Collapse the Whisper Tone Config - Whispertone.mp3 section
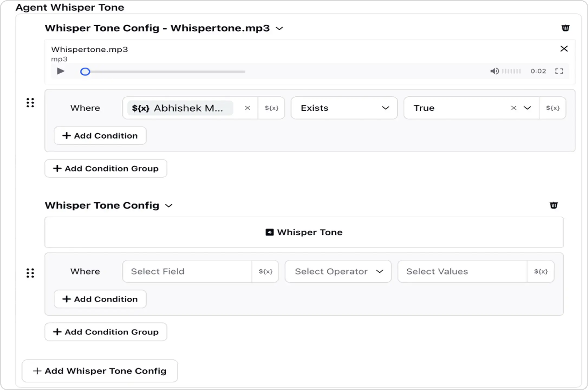This screenshot has width=588, height=390. [x=279, y=28]
